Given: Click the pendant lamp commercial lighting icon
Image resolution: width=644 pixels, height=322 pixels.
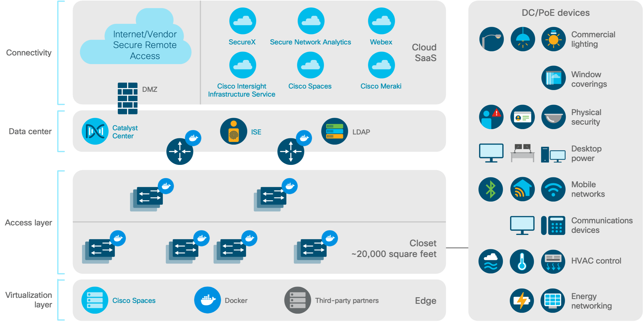Looking at the screenshot, I should point(523,39).
